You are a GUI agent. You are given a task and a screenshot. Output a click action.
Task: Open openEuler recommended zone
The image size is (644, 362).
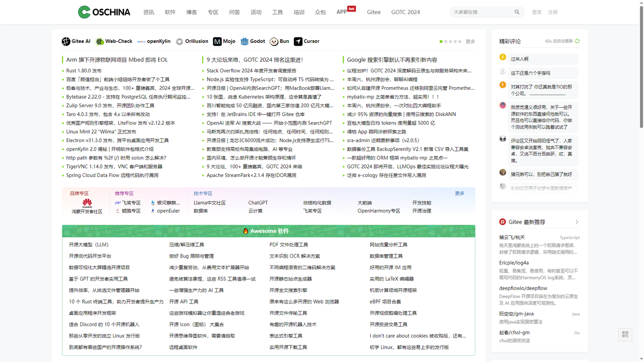click(165, 211)
